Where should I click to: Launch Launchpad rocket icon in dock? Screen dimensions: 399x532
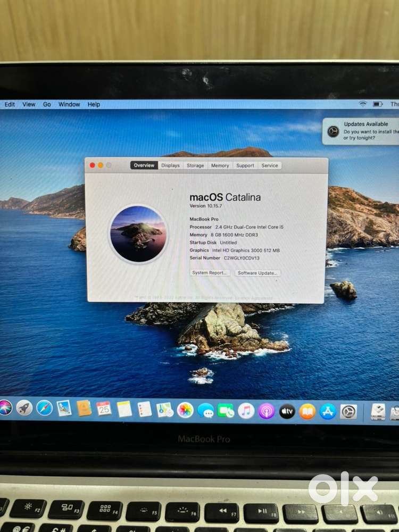(24, 408)
